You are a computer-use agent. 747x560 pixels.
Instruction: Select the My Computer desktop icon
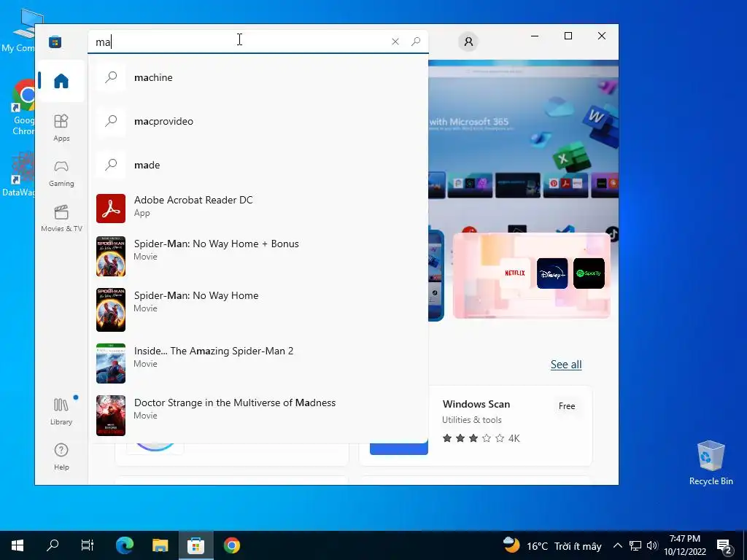click(x=21, y=31)
